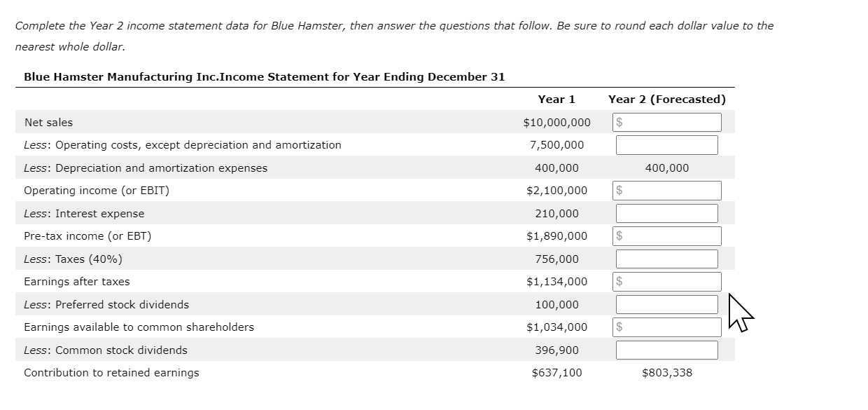868x410 pixels.
Task: Click the $10,000,000 Net sales value
Action: [x=555, y=122]
